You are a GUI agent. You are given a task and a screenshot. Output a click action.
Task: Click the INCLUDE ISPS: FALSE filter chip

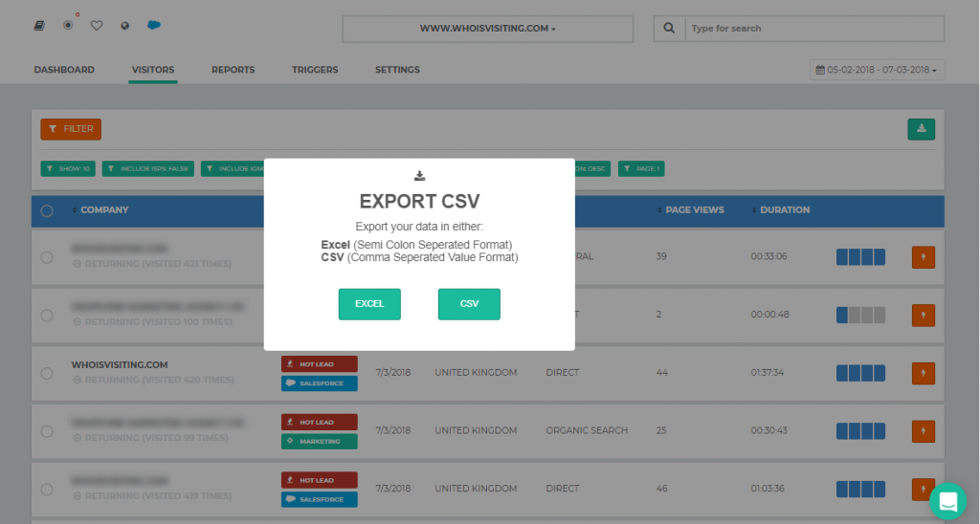click(148, 168)
